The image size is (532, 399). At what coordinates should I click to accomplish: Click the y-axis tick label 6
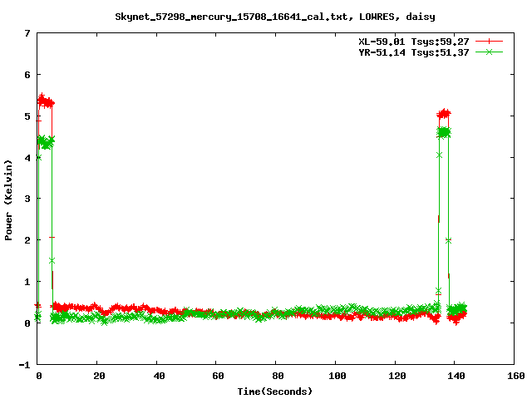pyautogui.click(x=27, y=75)
